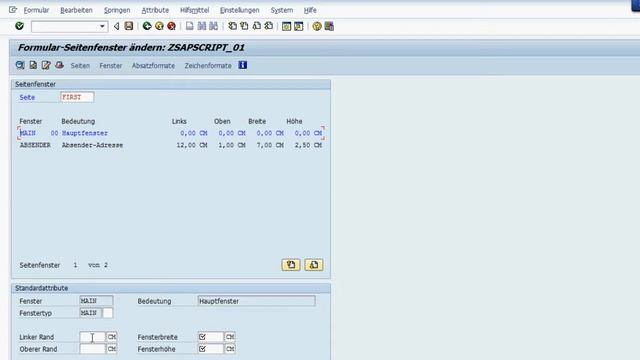This screenshot has height=360, width=640.
Task: Open the command field dropdown arrow
Action: [102, 27]
